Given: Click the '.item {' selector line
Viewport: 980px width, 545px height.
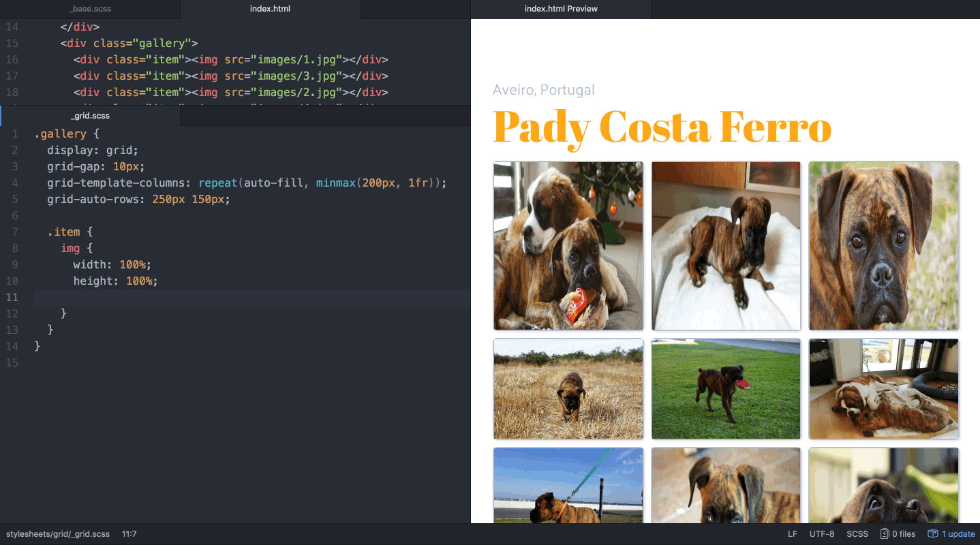Looking at the screenshot, I should (70, 232).
